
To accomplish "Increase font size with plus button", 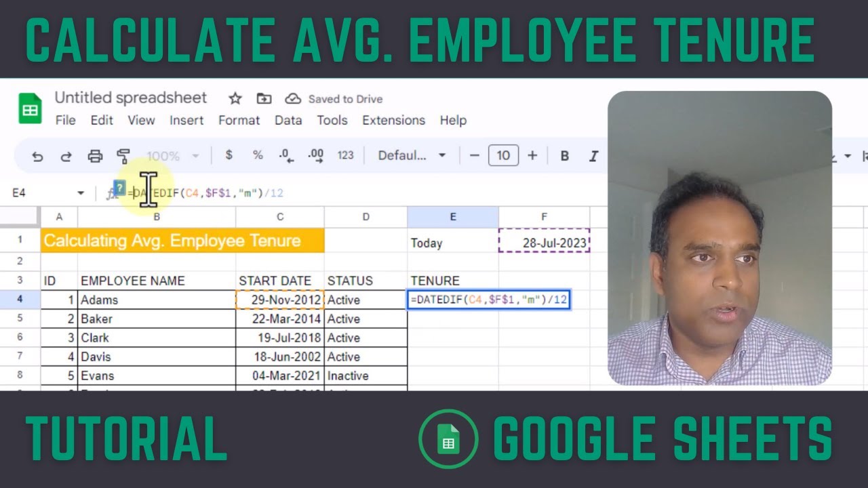I will click(532, 155).
